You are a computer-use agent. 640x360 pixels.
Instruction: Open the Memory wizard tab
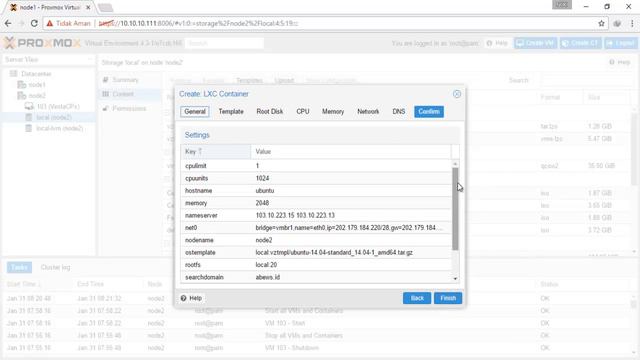[x=333, y=111]
